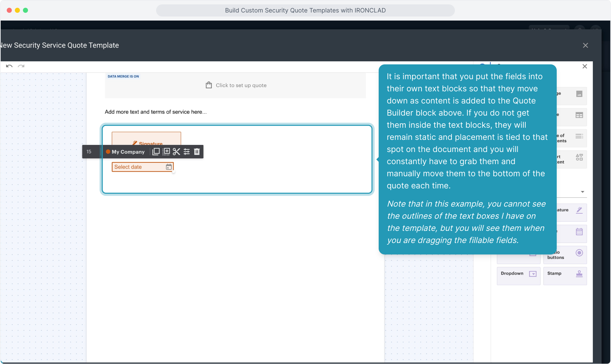Click the duplicate field icon in toolbar

pos(156,152)
